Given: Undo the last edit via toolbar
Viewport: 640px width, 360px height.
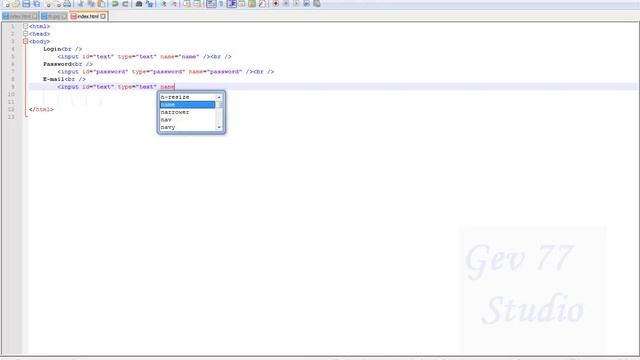Looking at the screenshot, I should pyautogui.click(x=115, y=4).
